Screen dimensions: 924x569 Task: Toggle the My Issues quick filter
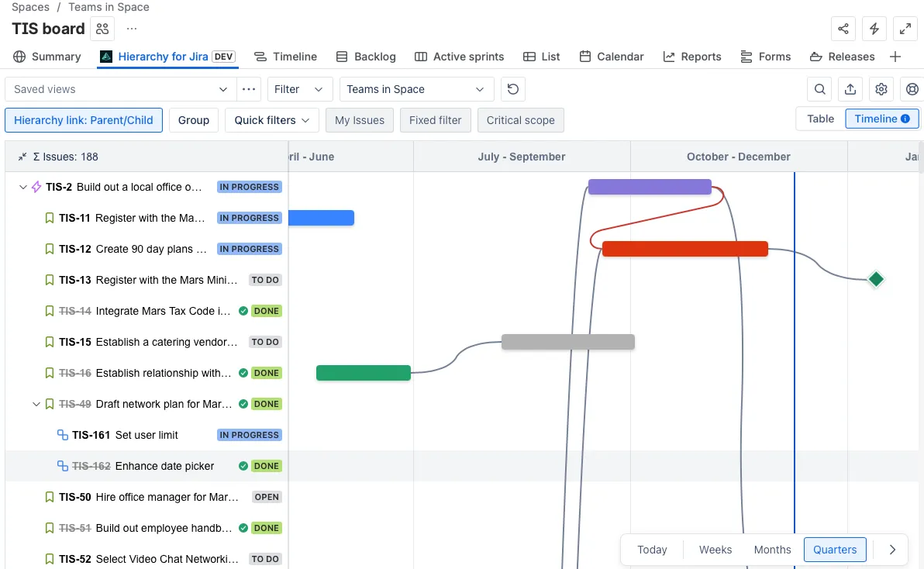[x=360, y=120]
